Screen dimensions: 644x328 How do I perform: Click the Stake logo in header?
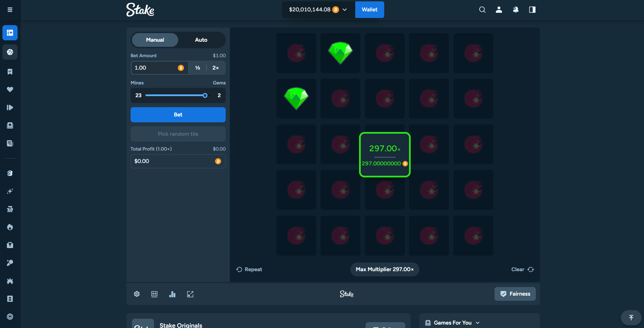point(140,10)
